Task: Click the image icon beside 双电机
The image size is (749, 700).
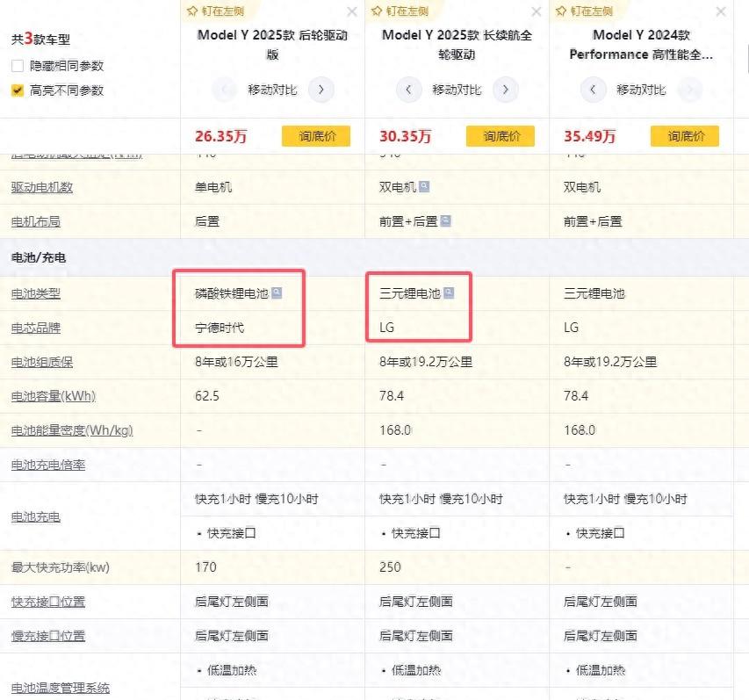Action: [x=424, y=186]
